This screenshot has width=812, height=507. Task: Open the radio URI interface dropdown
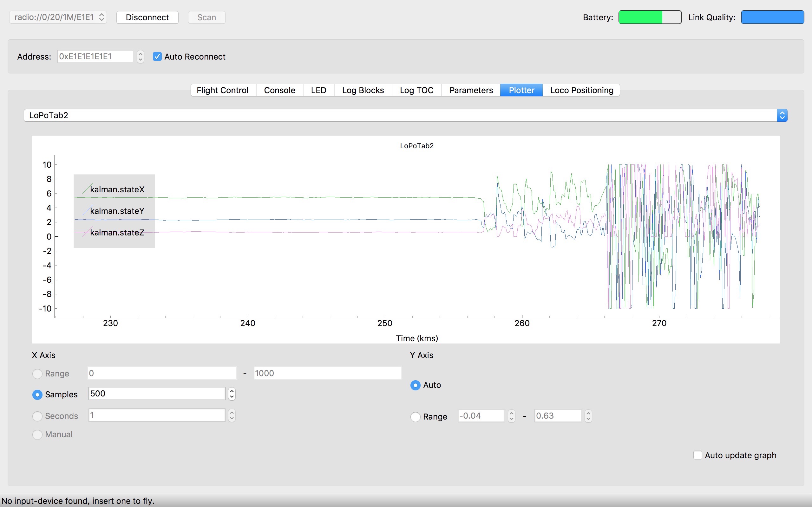click(x=58, y=17)
